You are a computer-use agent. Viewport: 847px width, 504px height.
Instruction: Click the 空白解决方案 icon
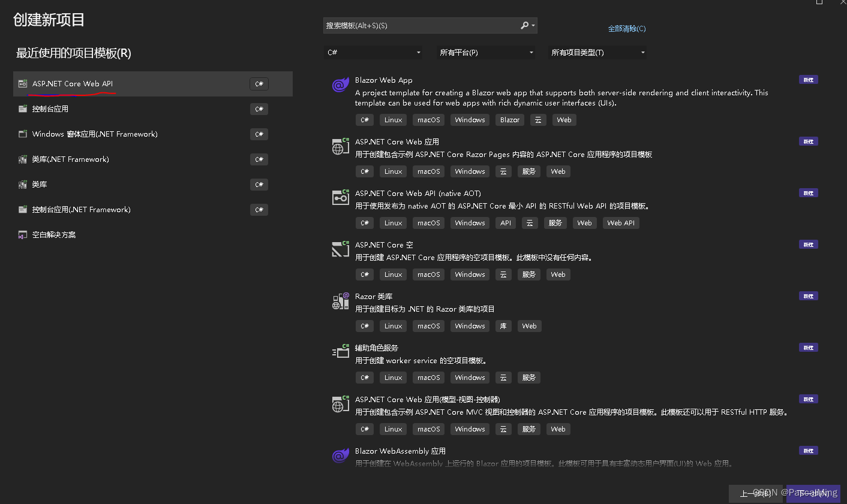pyautogui.click(x=23, y=235)
